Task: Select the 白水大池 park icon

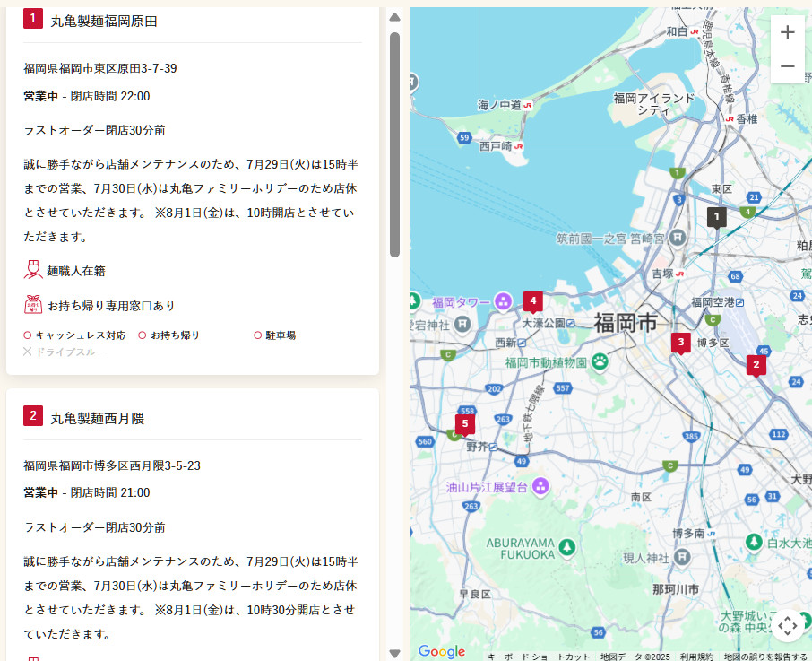Action: (x=754, y=542)
